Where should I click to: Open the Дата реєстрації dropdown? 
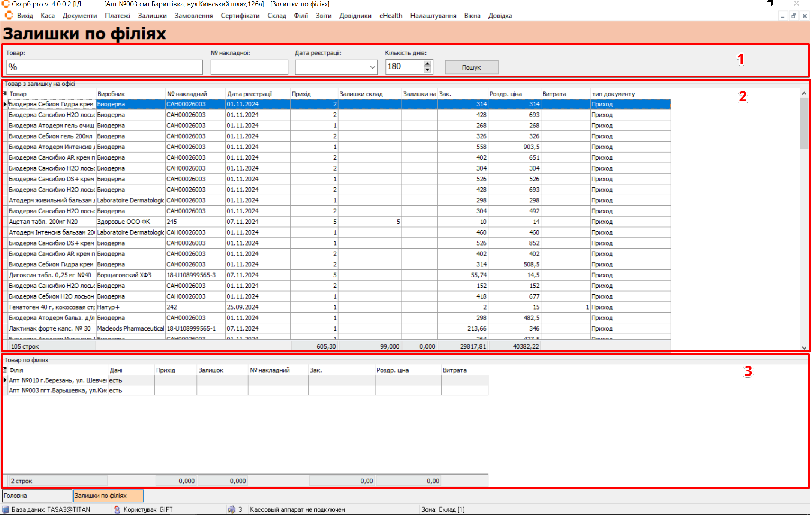point(372,67)
